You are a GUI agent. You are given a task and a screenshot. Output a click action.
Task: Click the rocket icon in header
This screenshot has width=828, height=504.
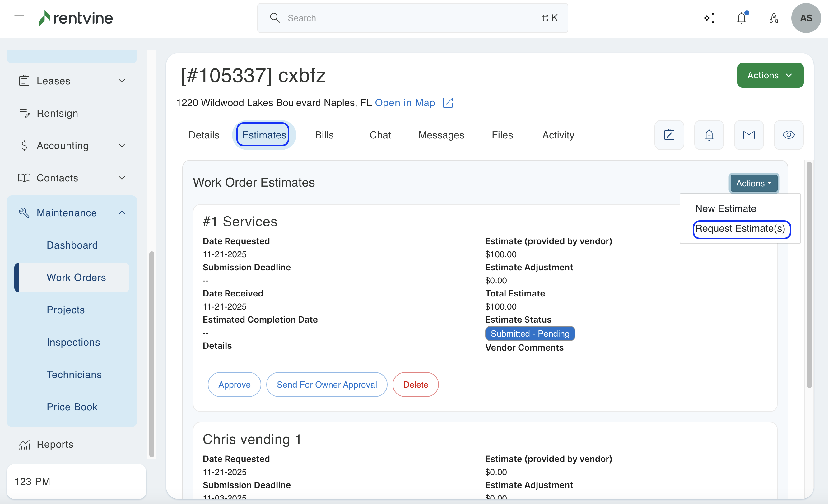(774, 18)
